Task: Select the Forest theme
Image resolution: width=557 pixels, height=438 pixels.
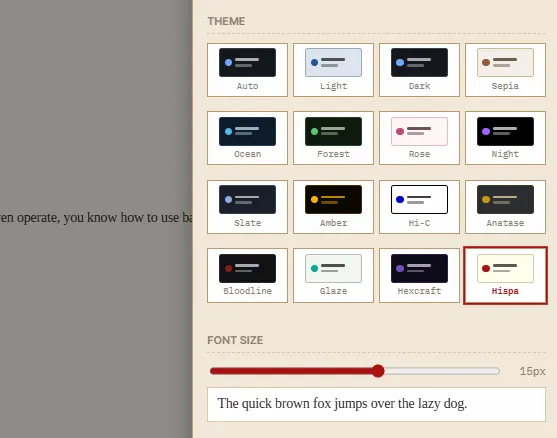Action: (x=333, y=138)
